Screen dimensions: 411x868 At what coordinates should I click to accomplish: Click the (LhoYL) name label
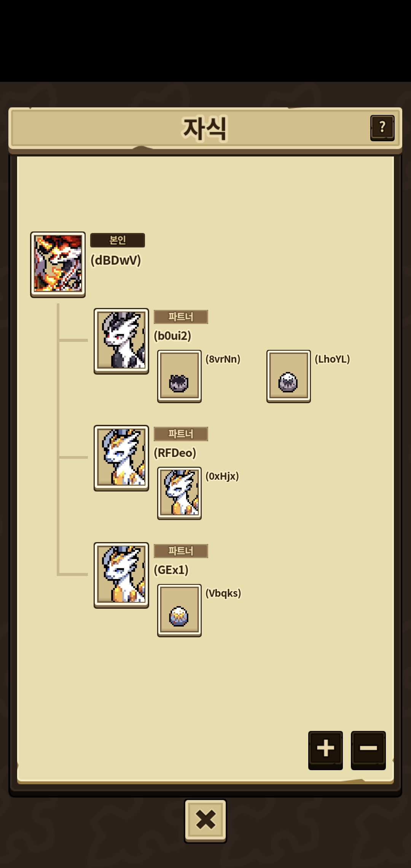tap(332, 359)
